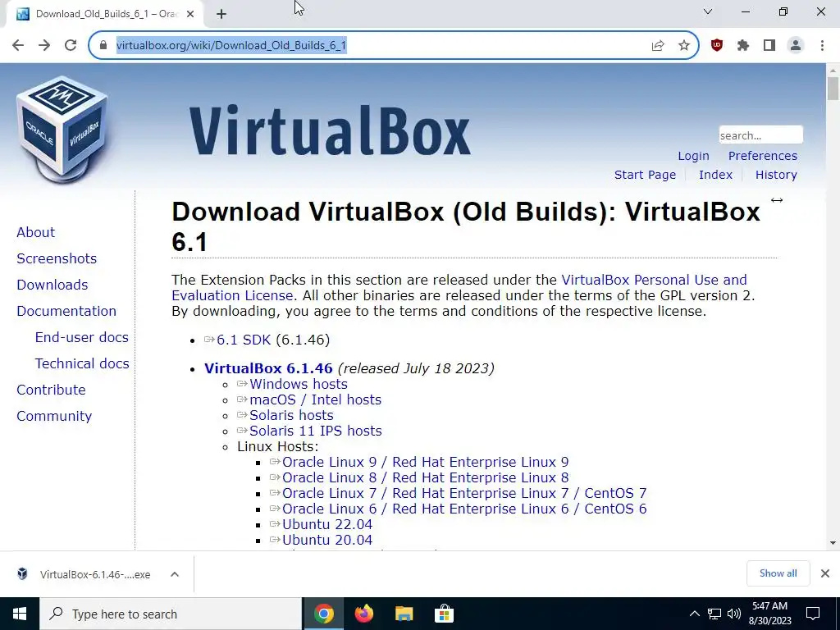Toggle the browser side panel icon
This screenshot has height=630, width=840.
click(769, 46)
